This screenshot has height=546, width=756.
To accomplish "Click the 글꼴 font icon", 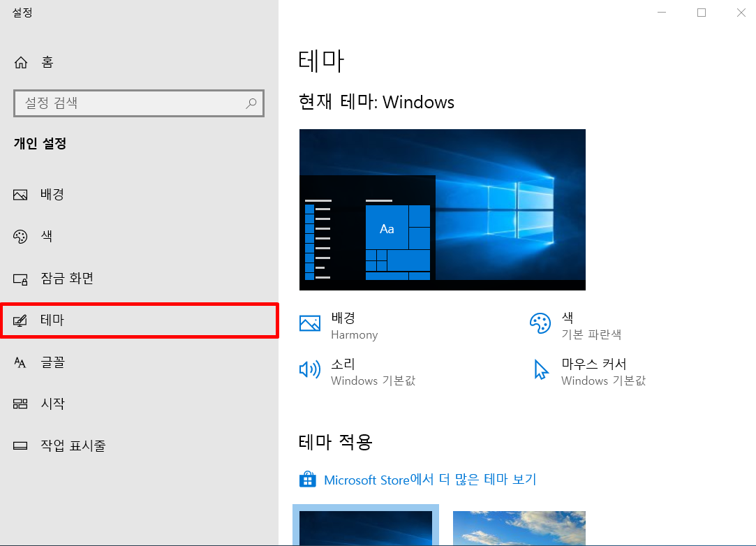I will click(x=20, y=362).
